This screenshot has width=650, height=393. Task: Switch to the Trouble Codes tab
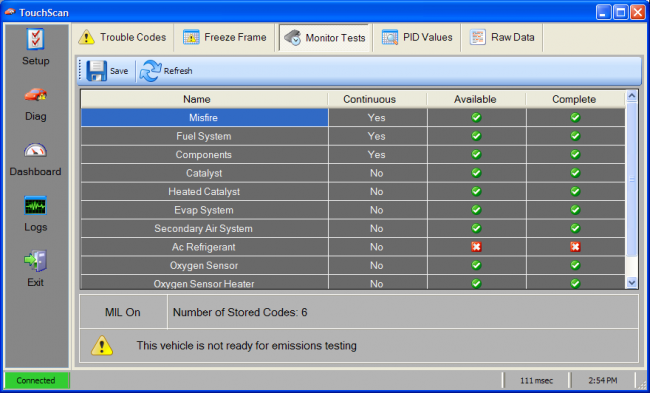pyautogui.click(x=123, y=37)
